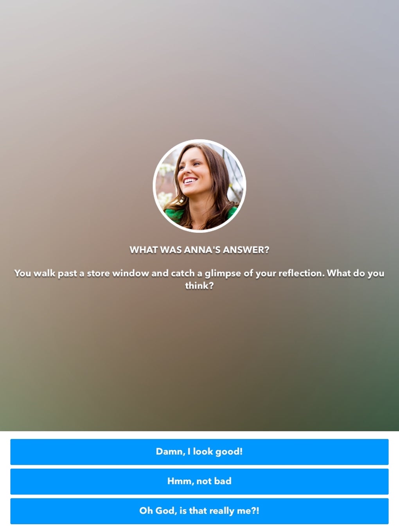Click the "WHAT WAS ANNA'S ANSWER?" heading
The image size is (399, 532).
[199, 250]
